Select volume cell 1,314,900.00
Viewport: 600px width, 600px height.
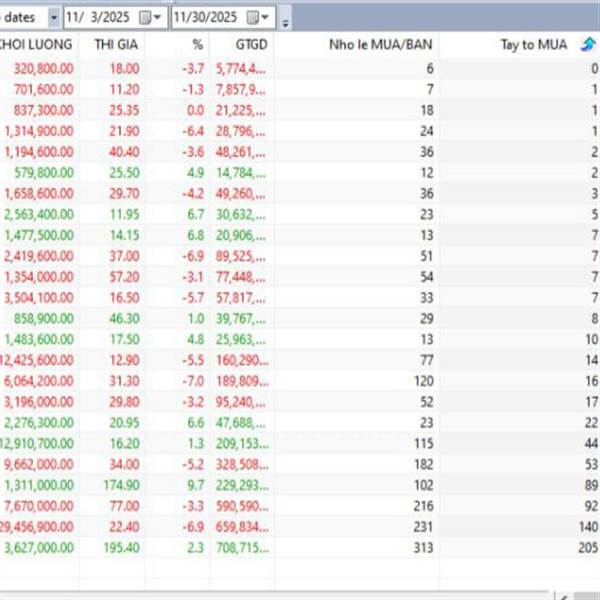pos(39,131)
